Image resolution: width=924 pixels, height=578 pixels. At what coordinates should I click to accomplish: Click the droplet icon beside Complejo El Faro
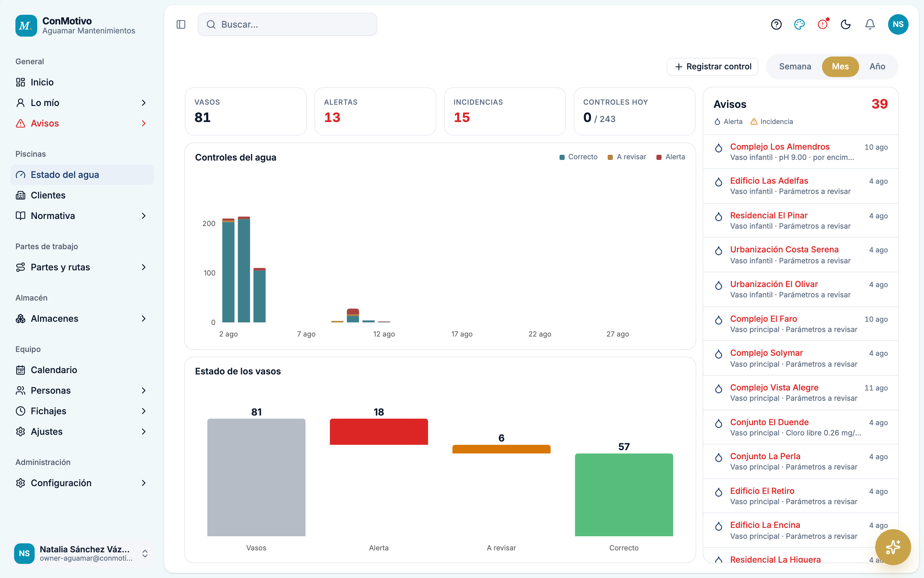coord(719,320)
